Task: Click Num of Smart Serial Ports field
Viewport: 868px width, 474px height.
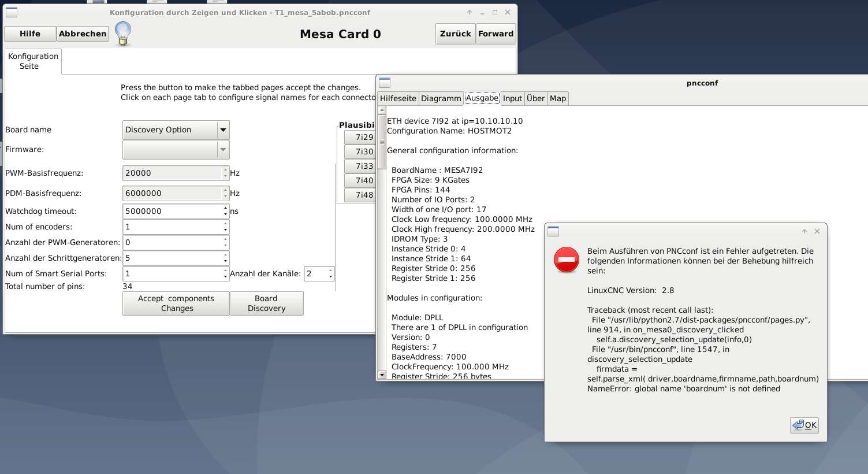Action: tap(173, 273)
